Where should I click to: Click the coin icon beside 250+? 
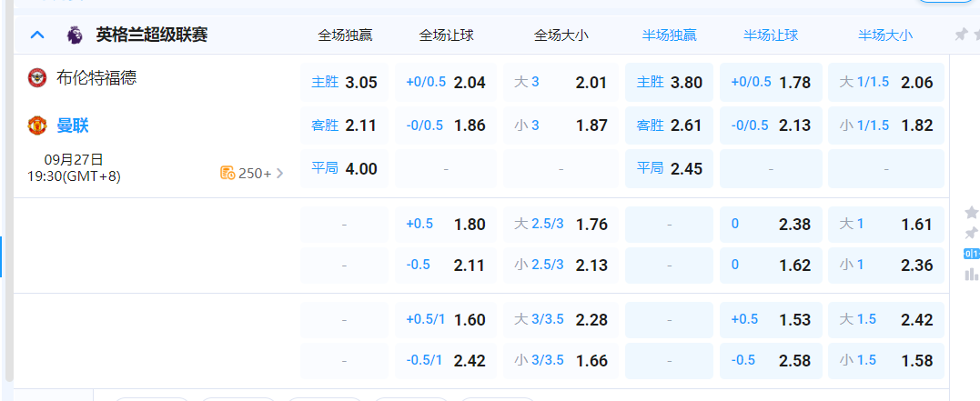pos(227,173)
